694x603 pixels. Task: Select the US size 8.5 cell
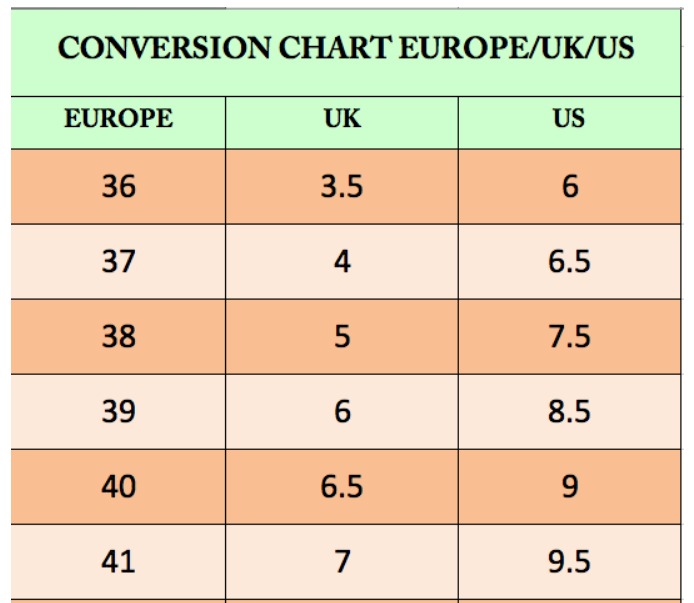pyautogui.click(x=569, y=411)
